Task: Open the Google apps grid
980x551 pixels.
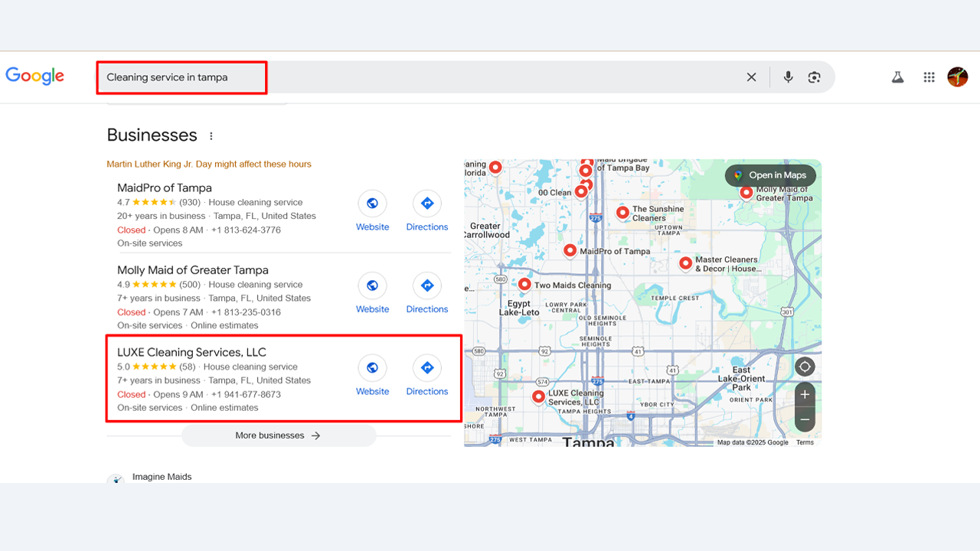Action: 929,77
